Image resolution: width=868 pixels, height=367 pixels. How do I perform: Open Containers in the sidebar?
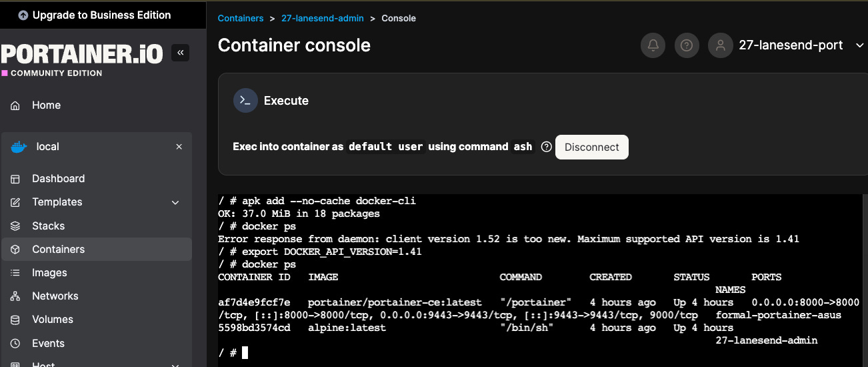(96, 250)
